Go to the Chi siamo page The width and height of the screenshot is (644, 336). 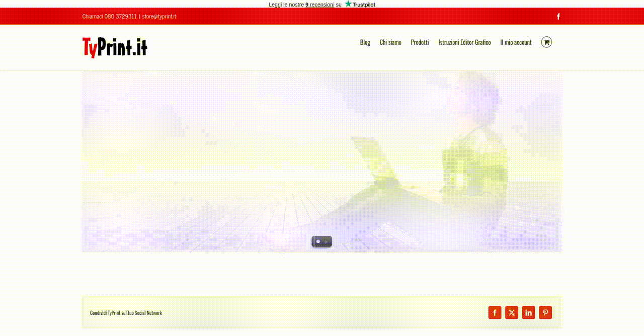[390, 42]
